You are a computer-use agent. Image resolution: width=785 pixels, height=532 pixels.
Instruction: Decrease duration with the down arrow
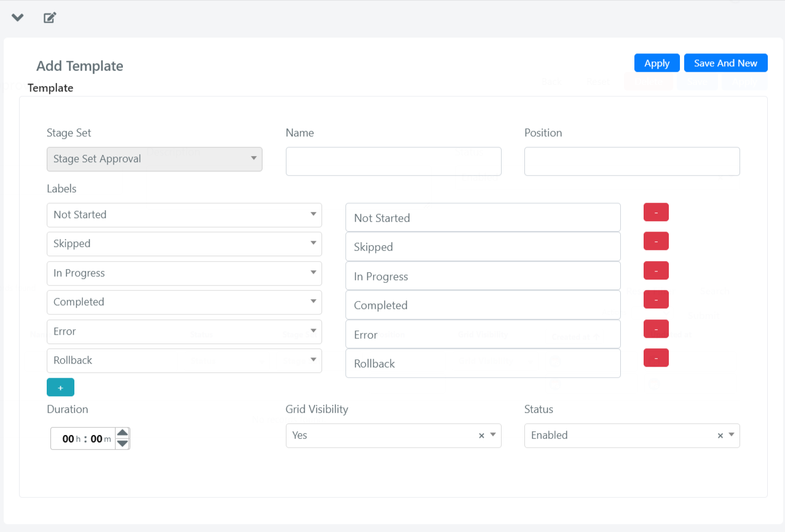[122, 444]
